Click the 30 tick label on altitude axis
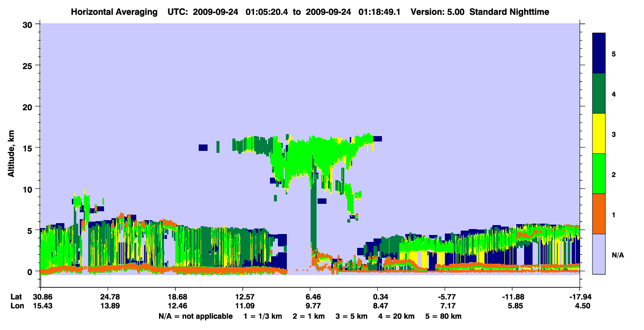 tap(29, 24)
